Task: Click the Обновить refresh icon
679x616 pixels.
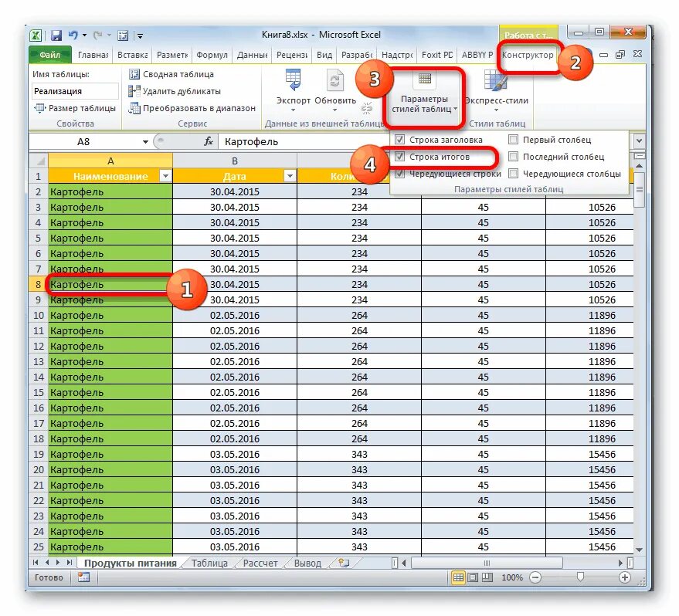Action: [x=334, y=80]
